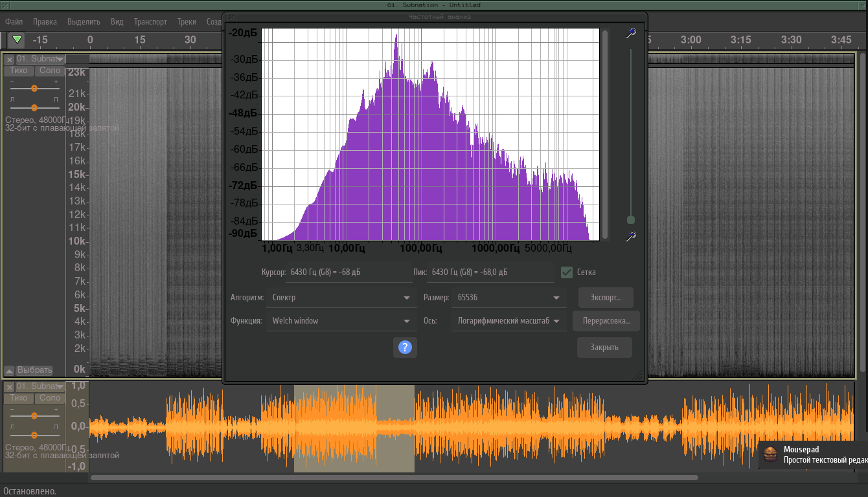Click the 3:00 mark on the timeline ruler
Viewport: 868px width, 497px height.
coord(691,39)
